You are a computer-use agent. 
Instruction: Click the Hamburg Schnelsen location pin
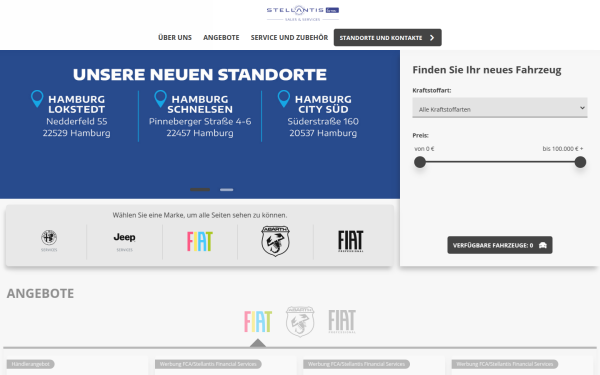click(160, 99)
